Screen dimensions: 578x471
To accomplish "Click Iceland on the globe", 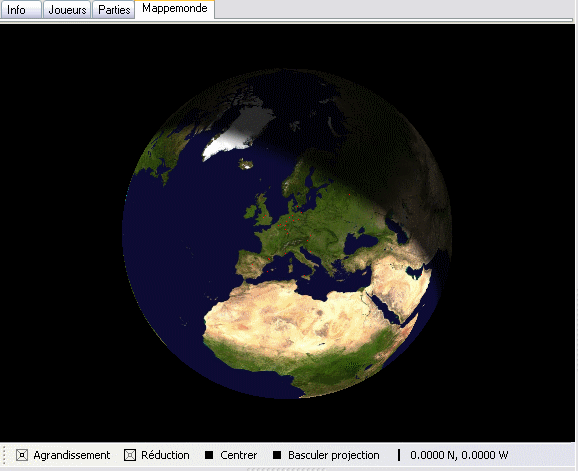I will (x=246, y=163).
